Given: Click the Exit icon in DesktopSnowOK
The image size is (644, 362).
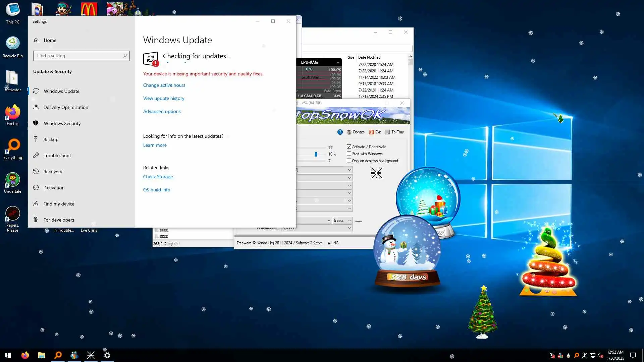Looking at the screenshot, I should point(371,132).
